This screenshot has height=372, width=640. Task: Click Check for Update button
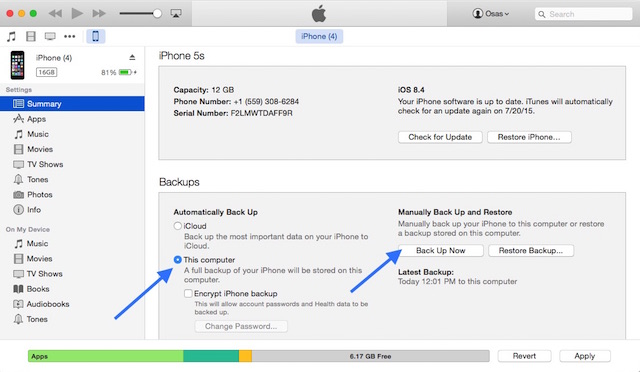440,137
